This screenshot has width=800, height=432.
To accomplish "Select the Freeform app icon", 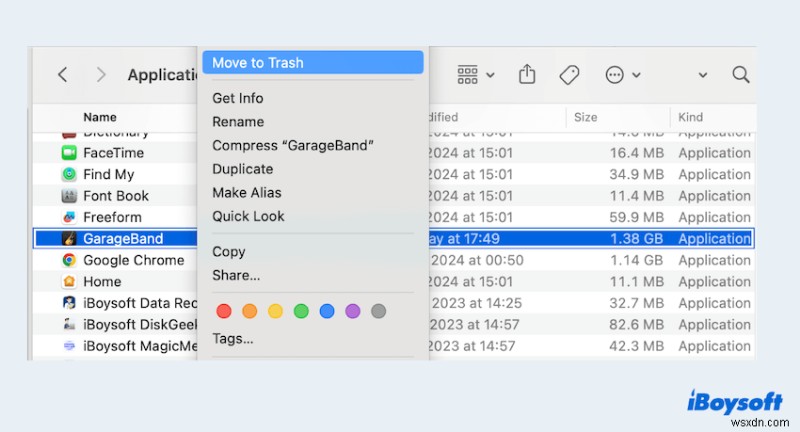I will (x=69, y=217).
